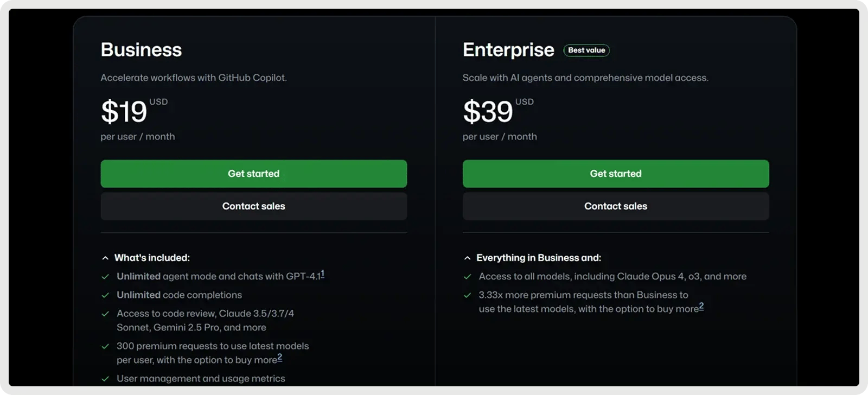This screenshot has height=395, width=868.
Task: Click checkmark beside 3.33x more premium requests
Action: [467, 295]
